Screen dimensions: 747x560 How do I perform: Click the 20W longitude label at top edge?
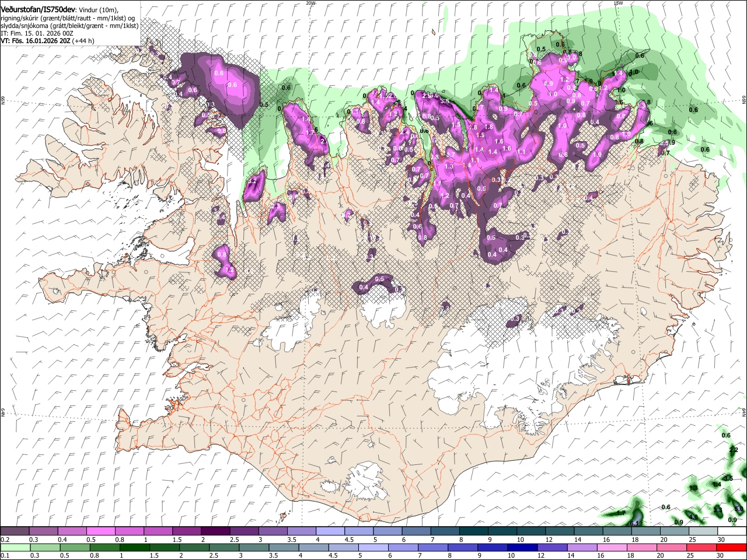[x=311, y=3]
